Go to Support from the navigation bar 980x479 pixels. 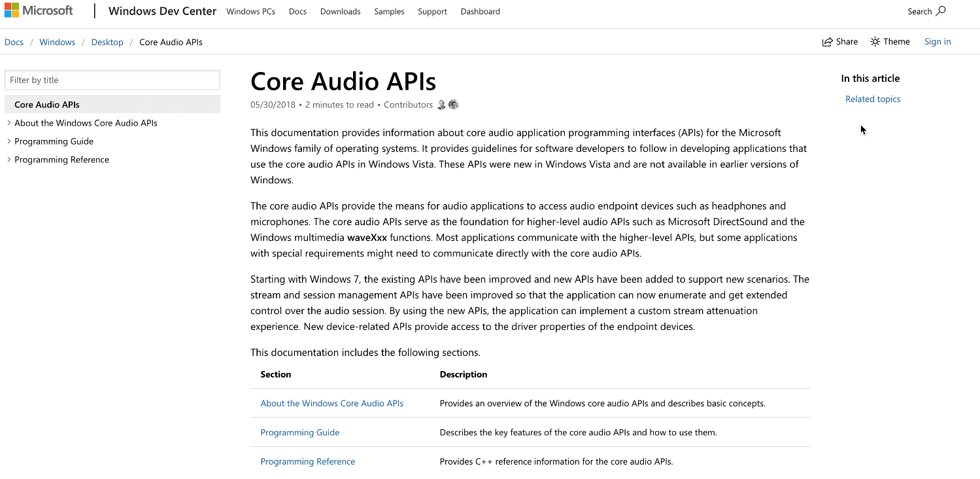tap(431, 11)
